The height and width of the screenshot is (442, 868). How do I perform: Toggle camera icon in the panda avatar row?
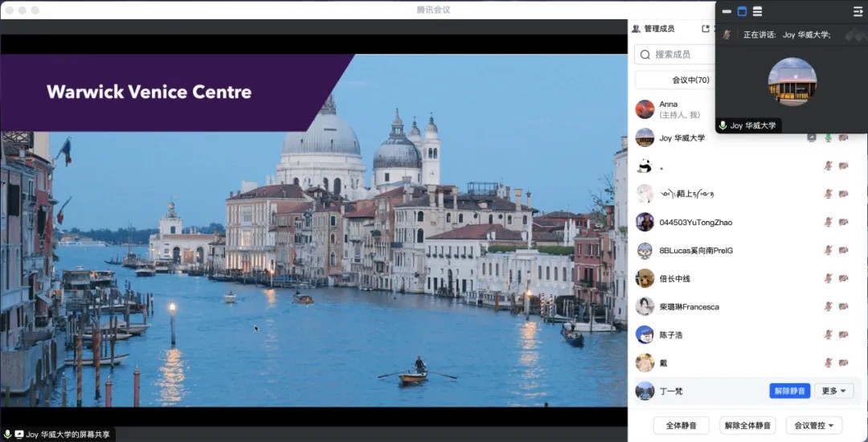844,166
